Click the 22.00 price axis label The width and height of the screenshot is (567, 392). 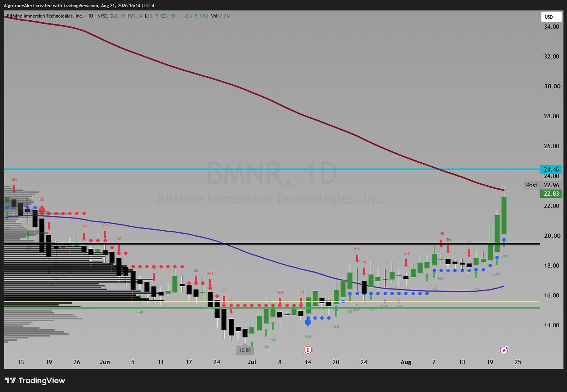point(551,206)
